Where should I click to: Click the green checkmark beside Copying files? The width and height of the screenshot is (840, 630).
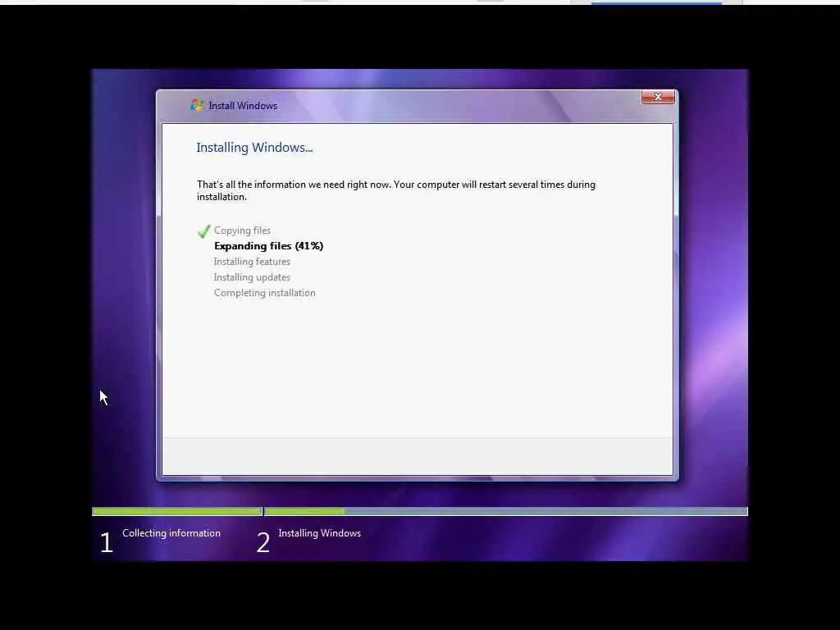click(x=203, y=231)
